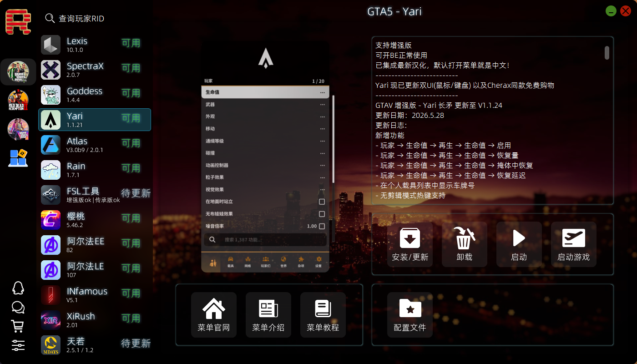The image size is (637, 364).
Task: Open 菜单官网 official website
Action: click(214, 315)
